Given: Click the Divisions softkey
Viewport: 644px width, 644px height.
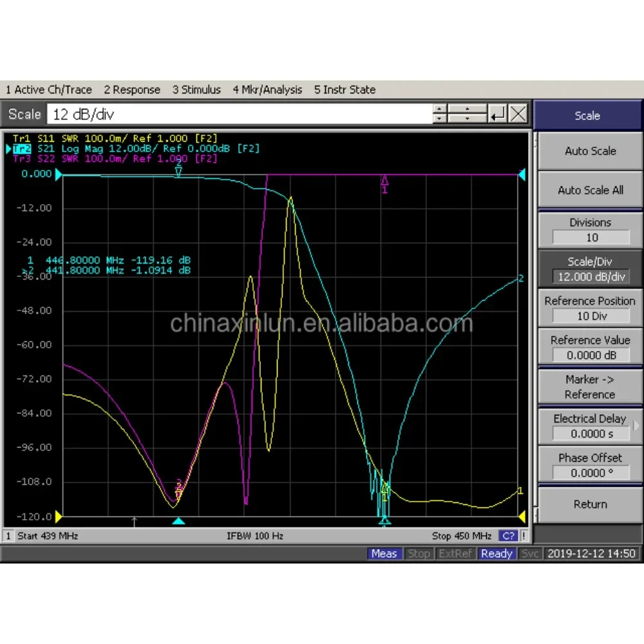Looking at the screenshot, I should [x=590, y=230].
